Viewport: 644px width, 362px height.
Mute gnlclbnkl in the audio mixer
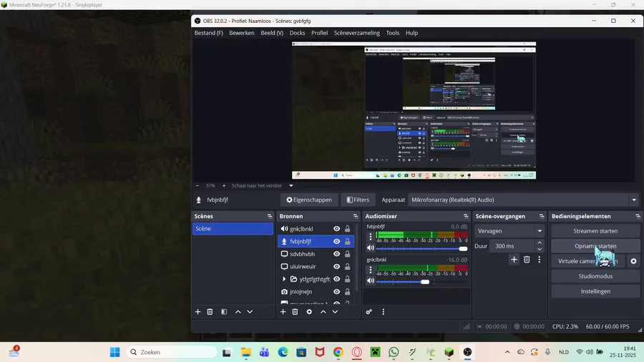click(371, 280)
